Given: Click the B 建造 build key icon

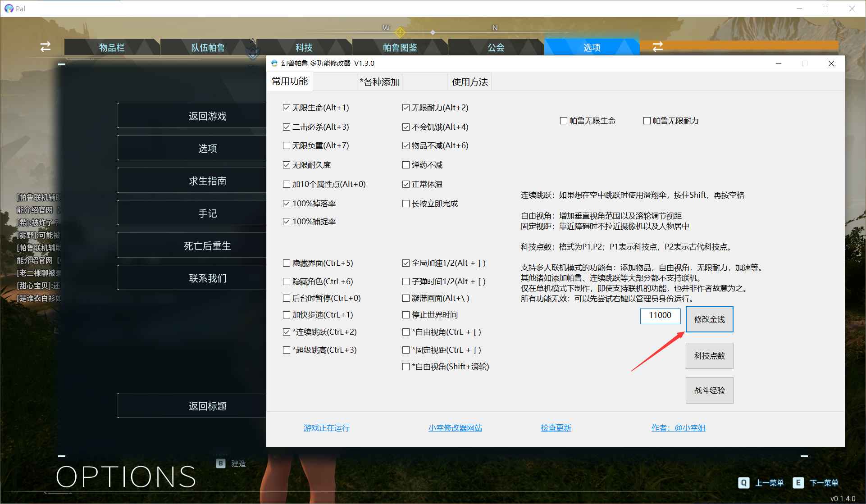Looking at the screenshot, I should pyautogui.click(x=220, y=463).
